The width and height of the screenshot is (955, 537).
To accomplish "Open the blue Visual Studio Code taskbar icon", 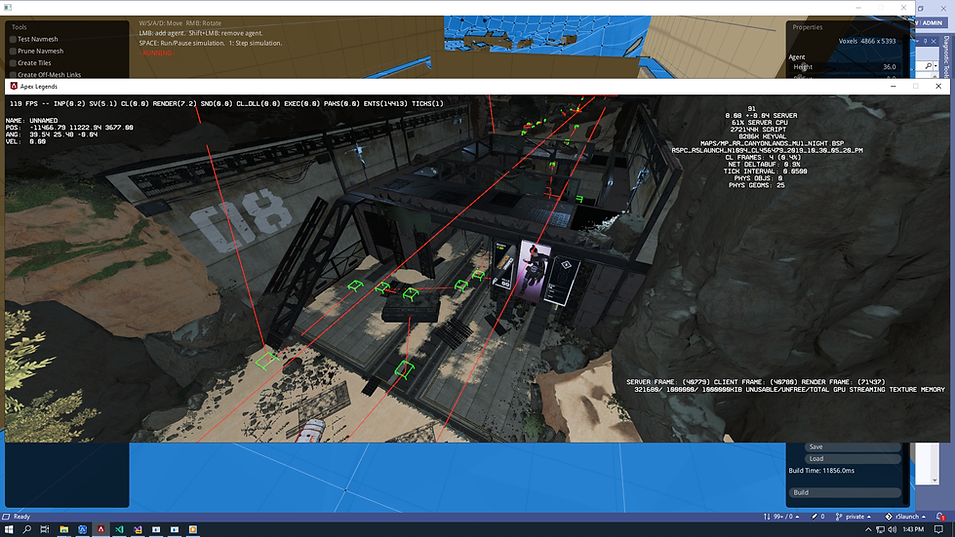I will pyautogui.click(x=119, y=530).
